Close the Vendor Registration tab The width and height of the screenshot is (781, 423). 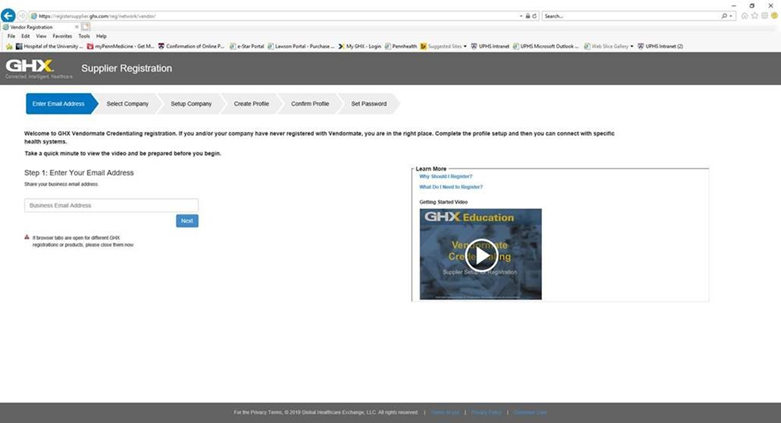pos(76,27)
